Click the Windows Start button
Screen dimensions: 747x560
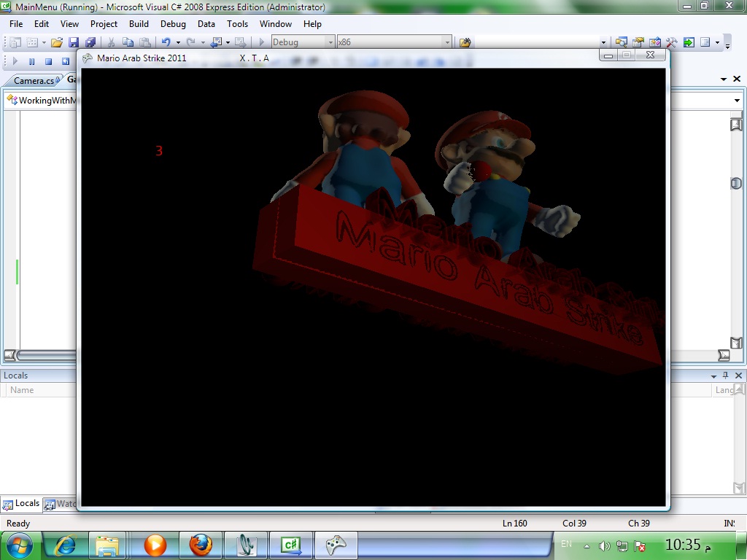click(x=18, y=545)
